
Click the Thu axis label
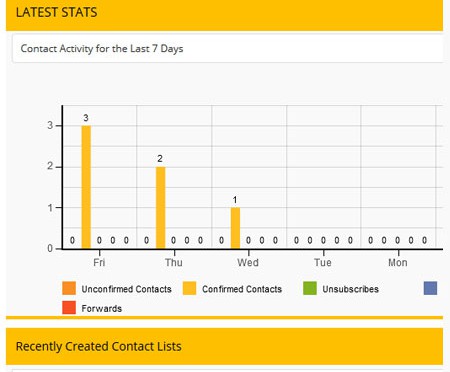tap(174, 262)
